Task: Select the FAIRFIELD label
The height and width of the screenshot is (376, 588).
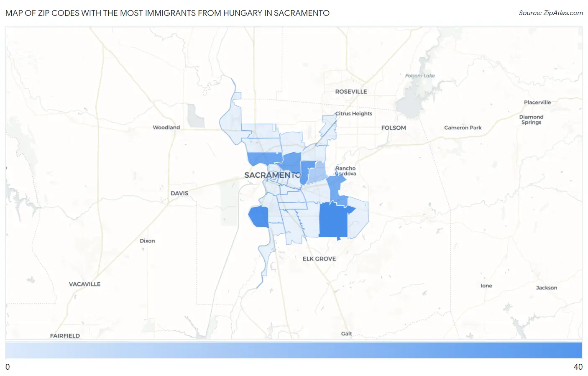Action: pyautogui.click(x=65, y=336)
